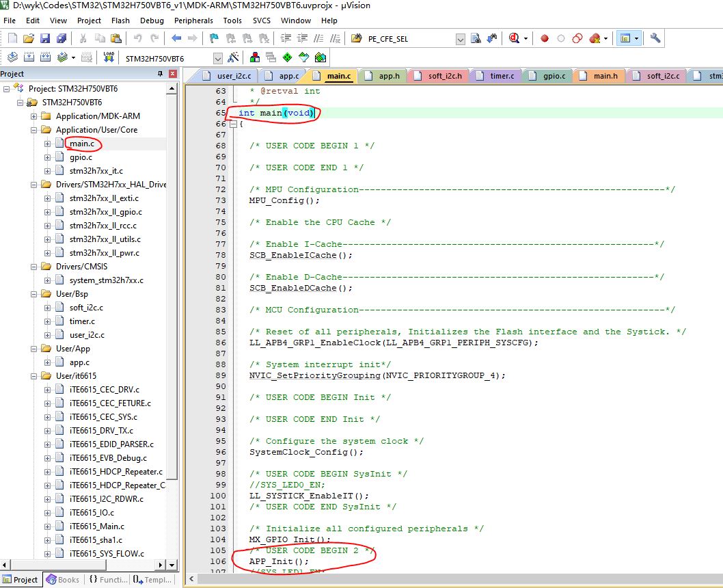This screenshot has width=723, height=588.
Task: Collapse the main function code fold at line 66
Action: coord(233,124)
